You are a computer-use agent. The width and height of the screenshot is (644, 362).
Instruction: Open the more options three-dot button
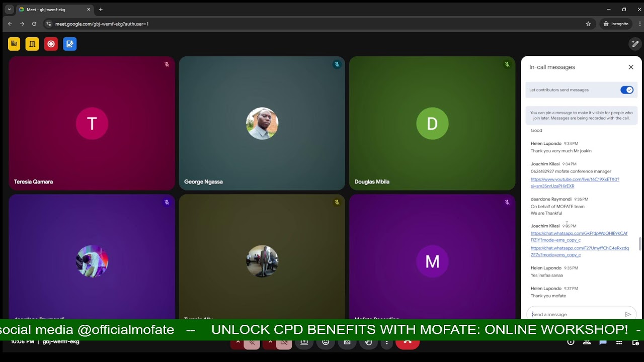point(386,343)
